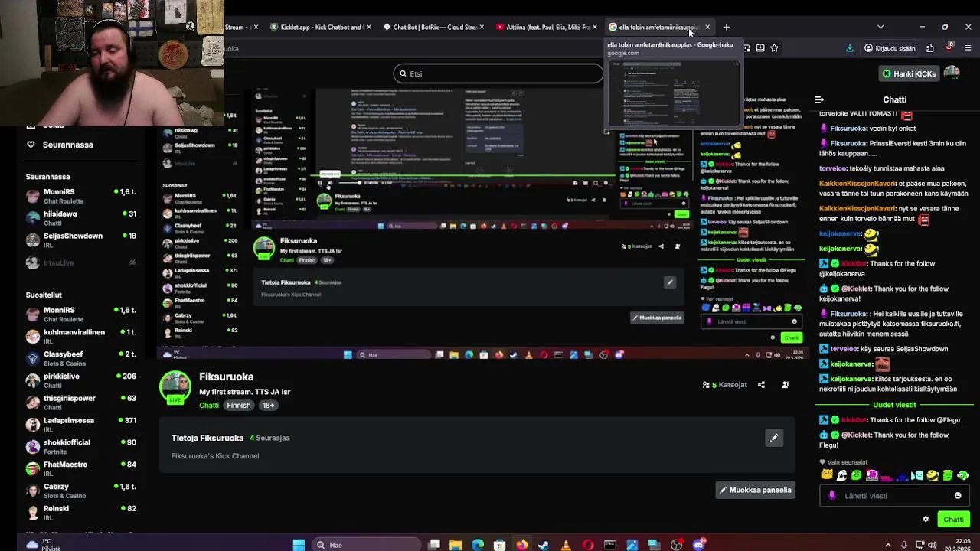Viewport: 980px width, 551px height.
Task: Click the green Chatti send button
Action: 953,520
